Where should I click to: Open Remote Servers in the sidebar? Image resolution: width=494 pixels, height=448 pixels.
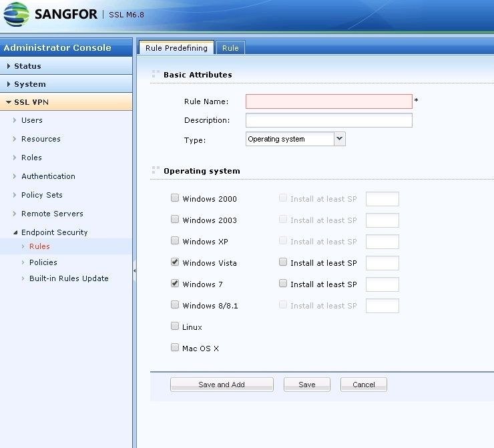[52, 214]
